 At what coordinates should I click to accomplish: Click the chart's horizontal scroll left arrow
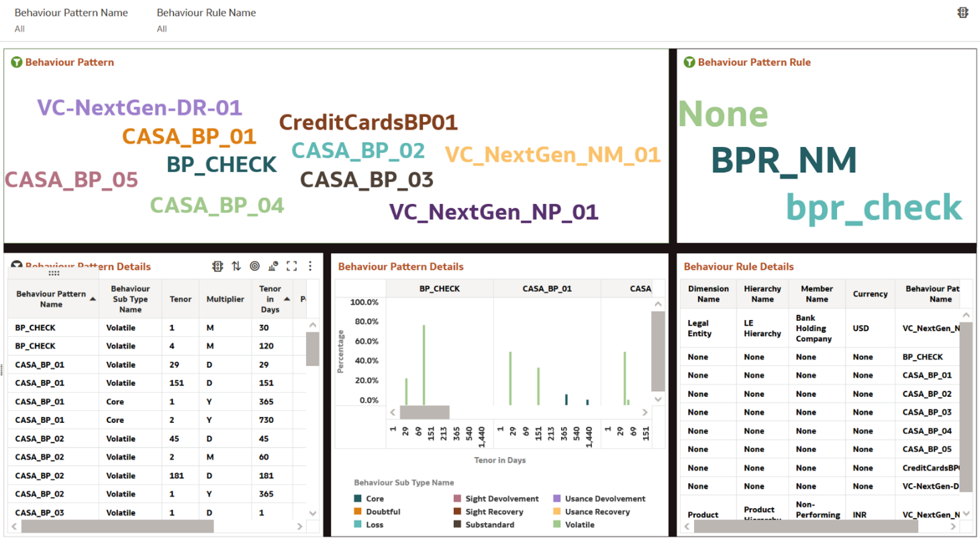pyautogui.click(x=393, y=412)
